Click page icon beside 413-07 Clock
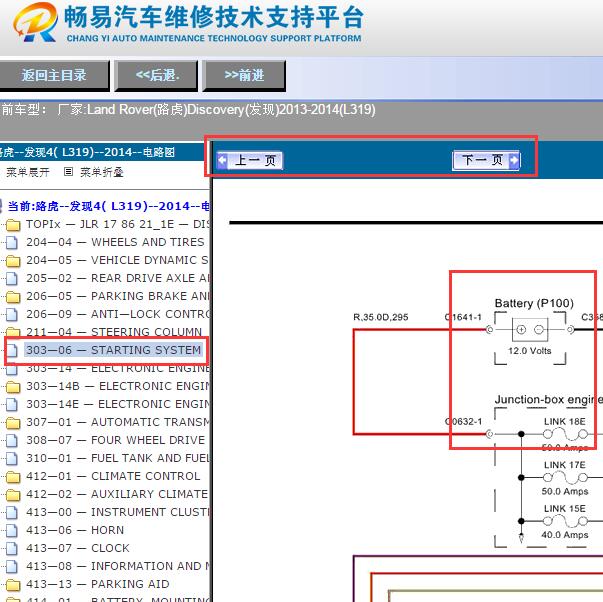Viewport: 603px width, 602px height. point(12,549)
